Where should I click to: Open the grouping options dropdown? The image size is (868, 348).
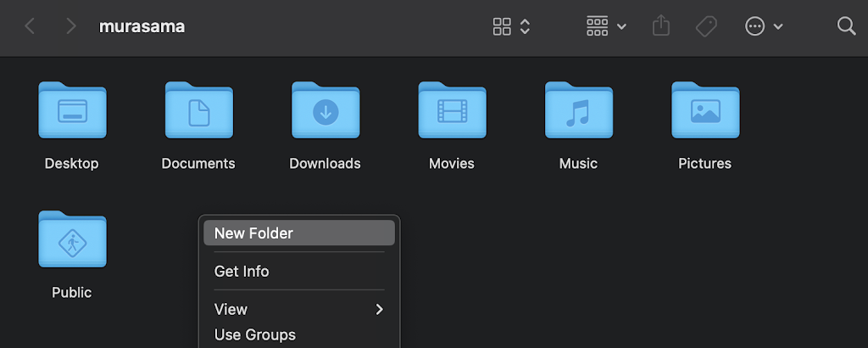606,26
